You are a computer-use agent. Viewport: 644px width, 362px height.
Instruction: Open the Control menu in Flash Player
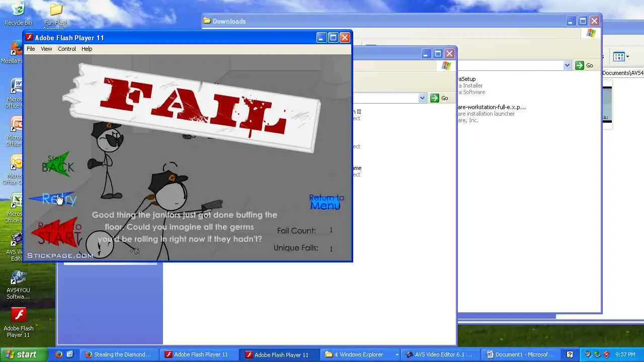coord(67,49)
